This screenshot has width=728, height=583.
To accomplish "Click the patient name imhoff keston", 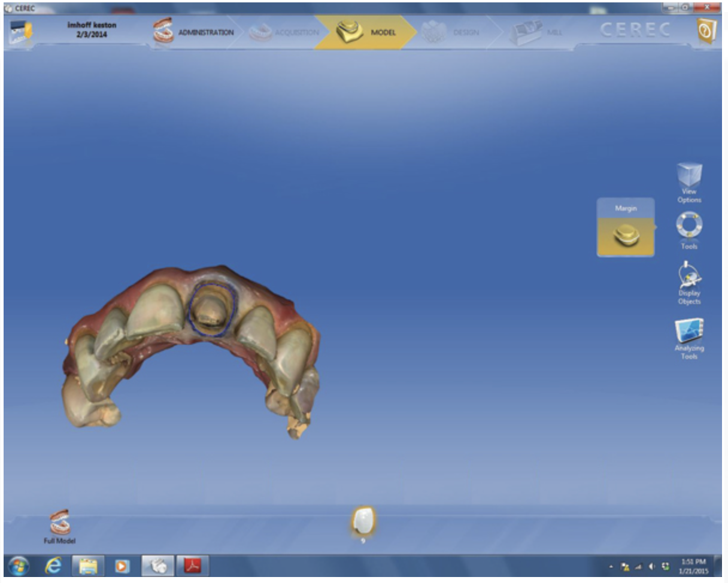I will click(x=92, y=26).
